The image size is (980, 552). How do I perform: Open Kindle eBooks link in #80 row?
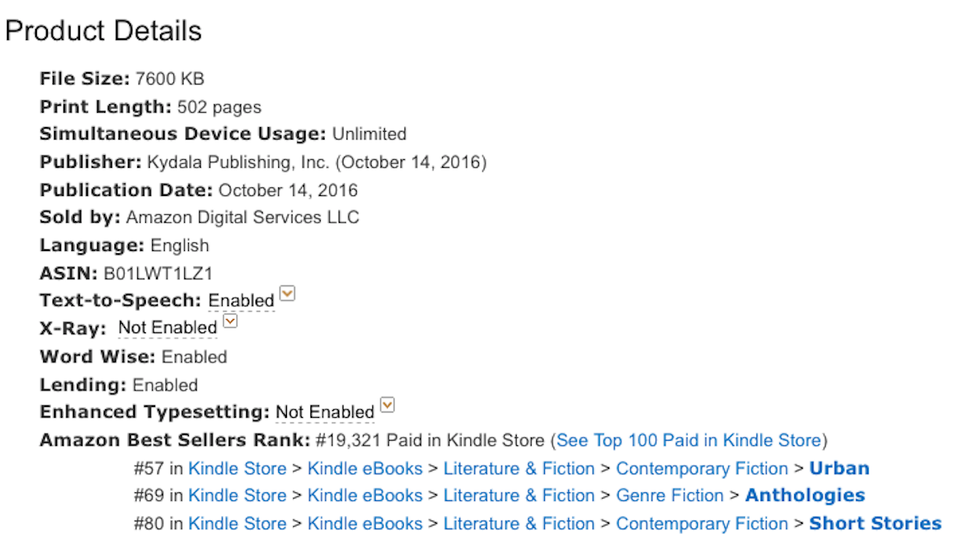[365, 524]
